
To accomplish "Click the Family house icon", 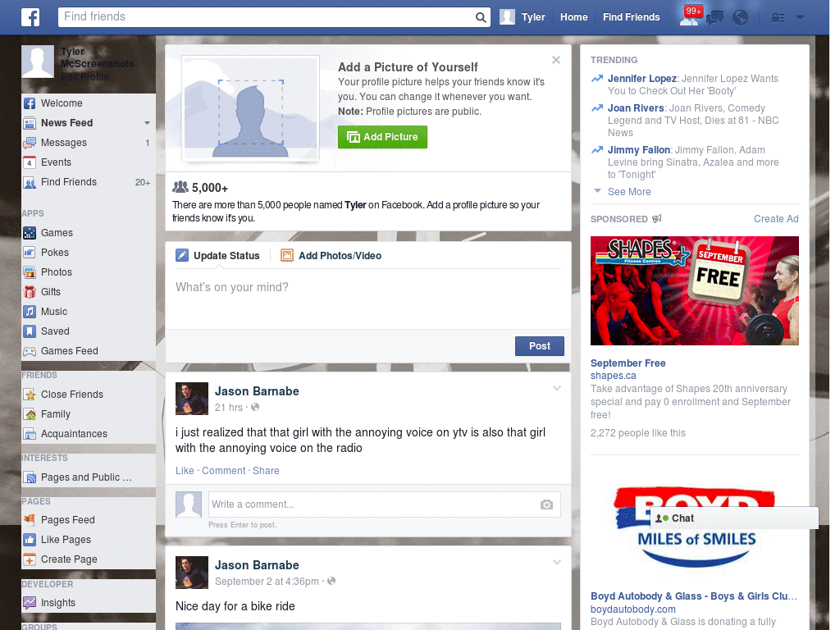I will tap(30, 414).
